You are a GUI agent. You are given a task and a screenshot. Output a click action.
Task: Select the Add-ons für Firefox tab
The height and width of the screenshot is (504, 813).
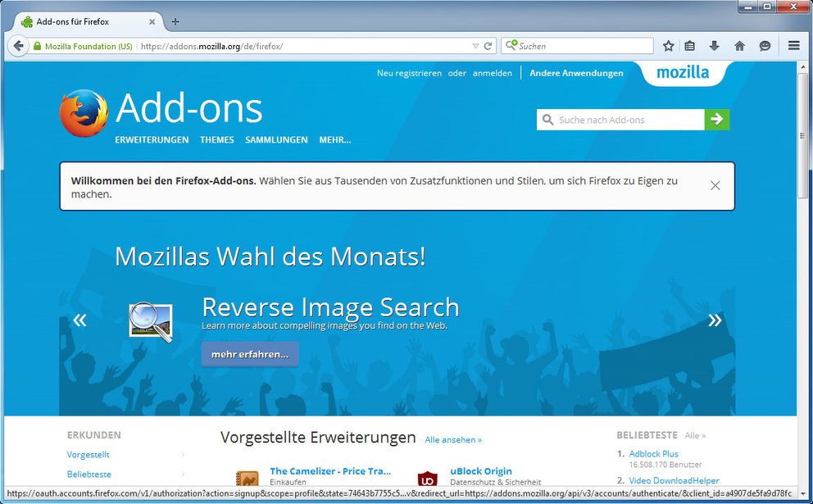tap(89, 22)
